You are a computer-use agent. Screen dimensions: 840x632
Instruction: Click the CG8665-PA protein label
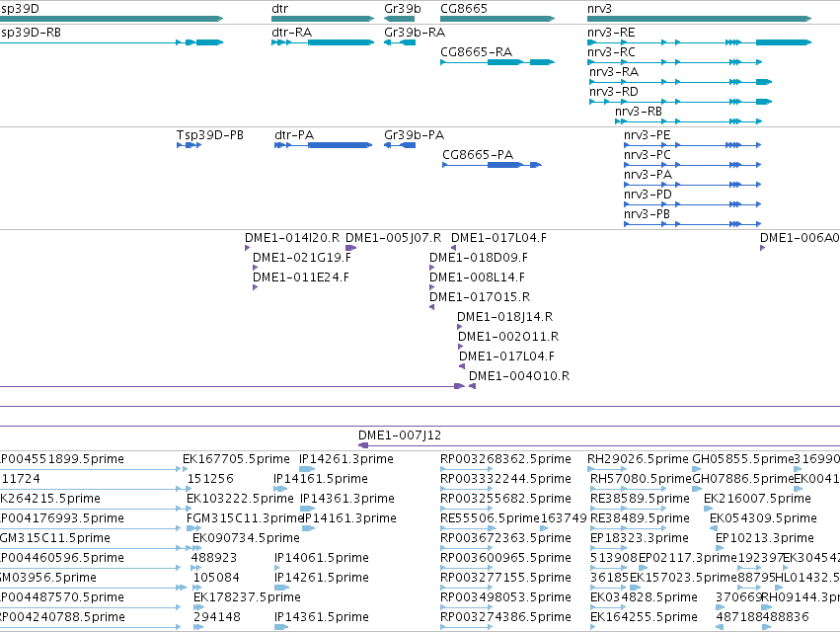[x=478, y=155]
